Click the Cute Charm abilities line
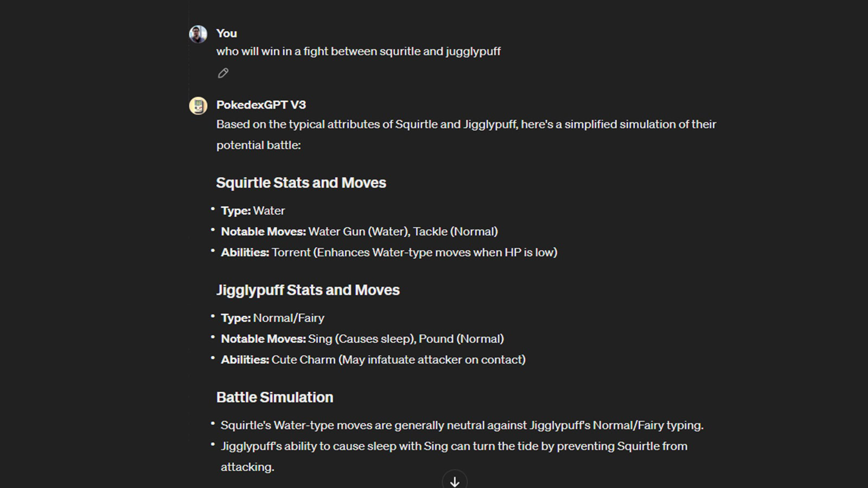Screen dimensions: 868x488 [373, 360]
